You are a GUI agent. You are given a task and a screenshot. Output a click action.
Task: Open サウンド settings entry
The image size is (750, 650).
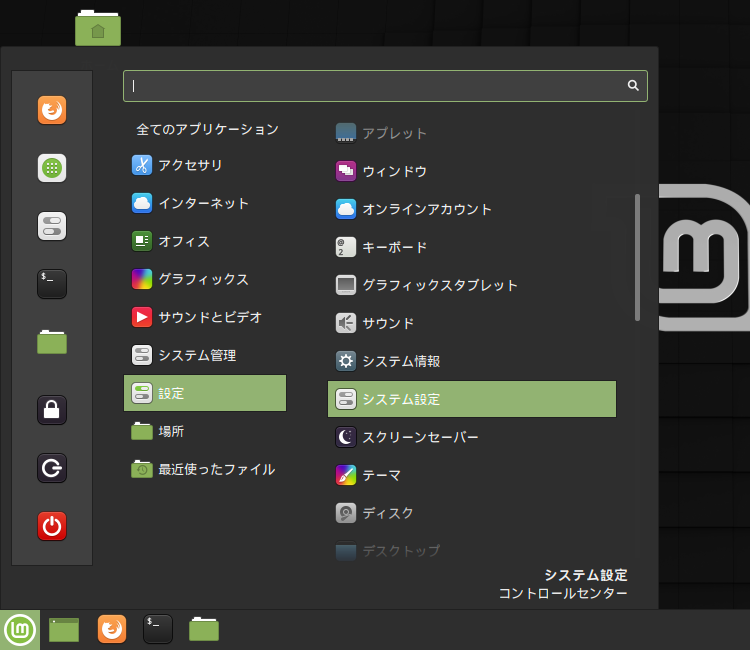[472, 323]
